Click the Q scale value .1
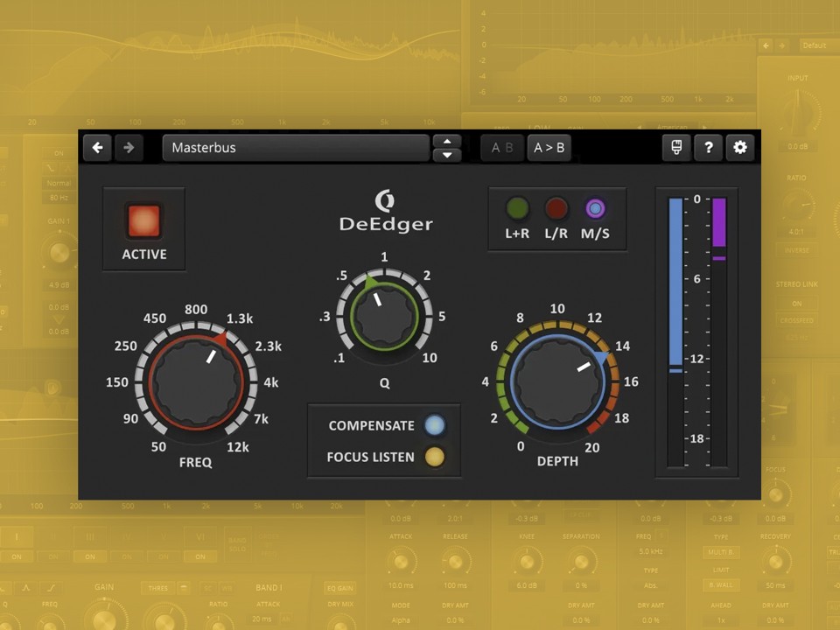The width and height of the screenshot is (840, 630). (x=339, y=358)
